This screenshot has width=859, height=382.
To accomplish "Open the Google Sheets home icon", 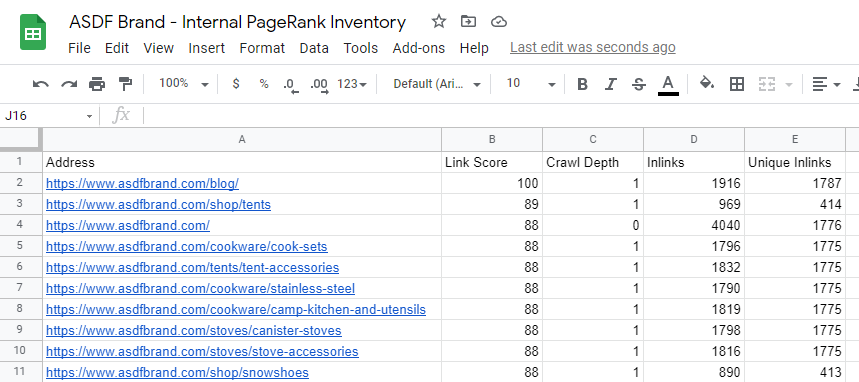I will point(33,32).
